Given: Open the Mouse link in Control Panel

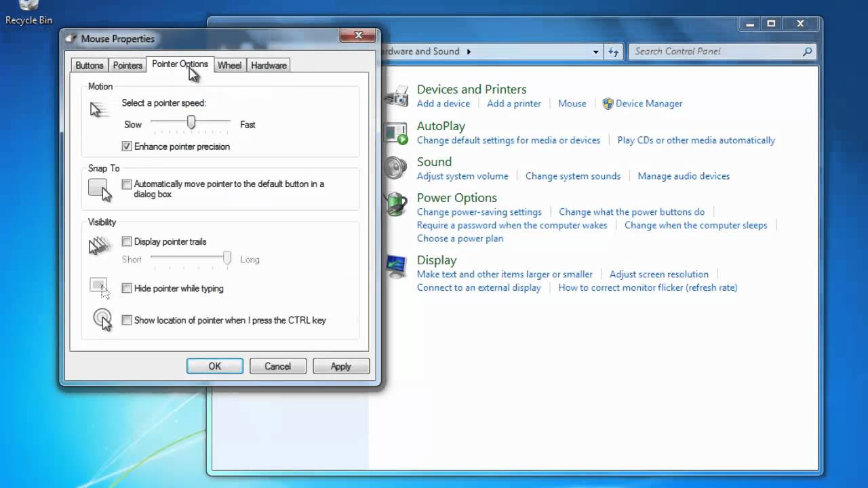Looking at the screenshot, I should coord(572,104).
